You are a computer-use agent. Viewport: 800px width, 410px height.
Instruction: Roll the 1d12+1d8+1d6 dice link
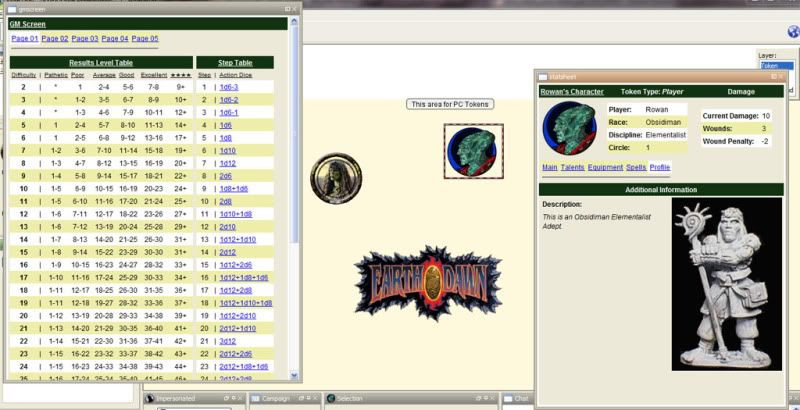[x=244, y=278]
